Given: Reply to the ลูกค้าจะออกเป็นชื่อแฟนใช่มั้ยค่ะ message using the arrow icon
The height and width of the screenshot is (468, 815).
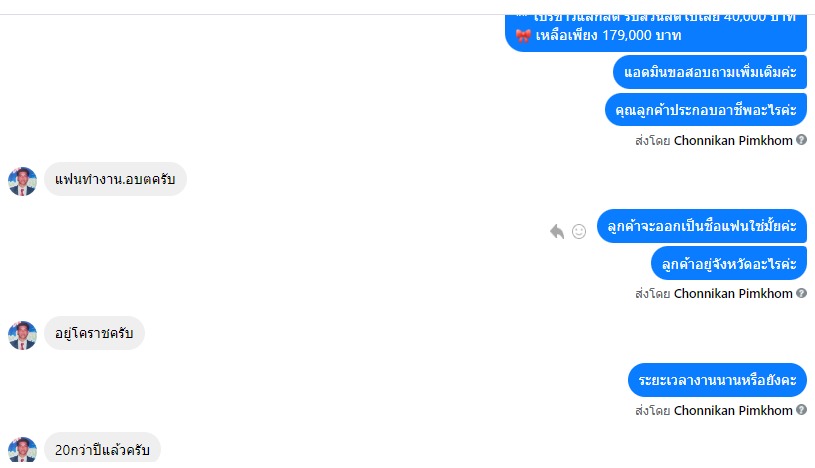Looking at the screenshot, I should (x=557, y=231).
